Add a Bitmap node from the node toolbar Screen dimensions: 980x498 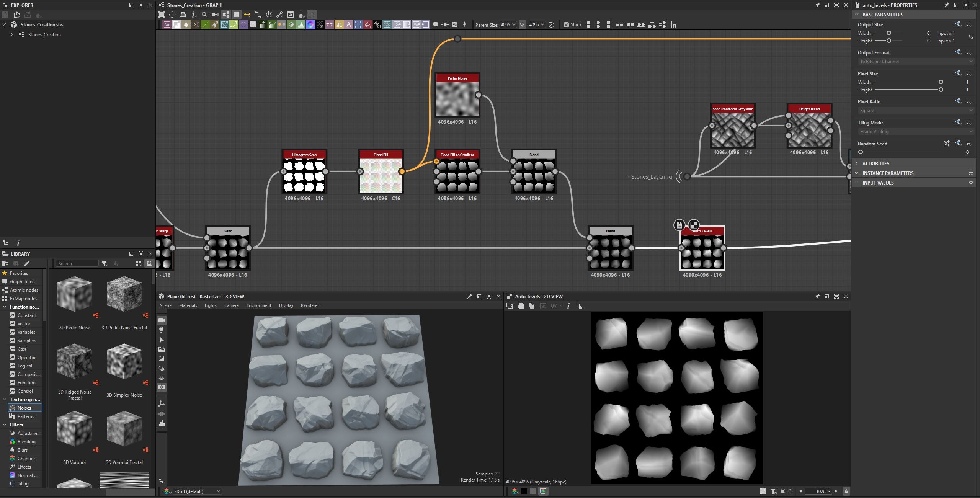pyautogui.click(x=167, y=25)
